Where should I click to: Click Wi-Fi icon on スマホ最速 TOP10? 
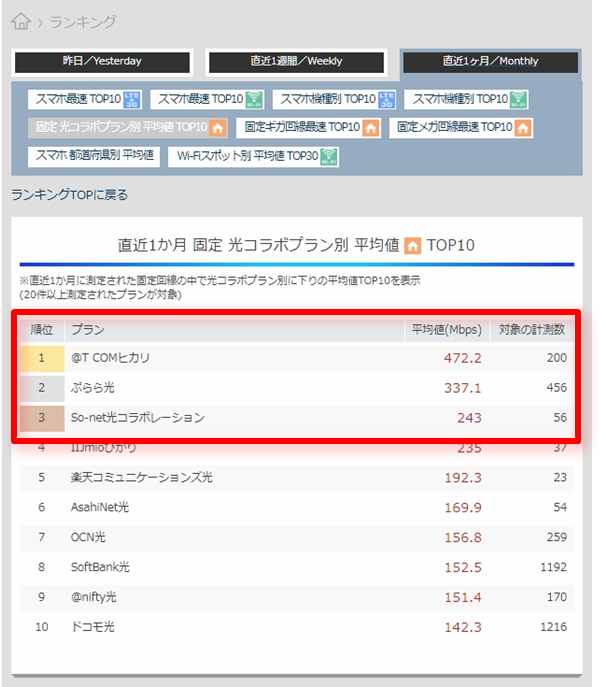(254, 99)
